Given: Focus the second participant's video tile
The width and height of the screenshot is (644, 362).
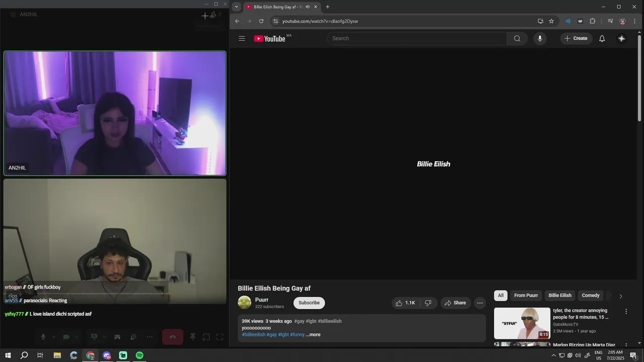Looking at the screenshot, I should click(x=115, y=241).
